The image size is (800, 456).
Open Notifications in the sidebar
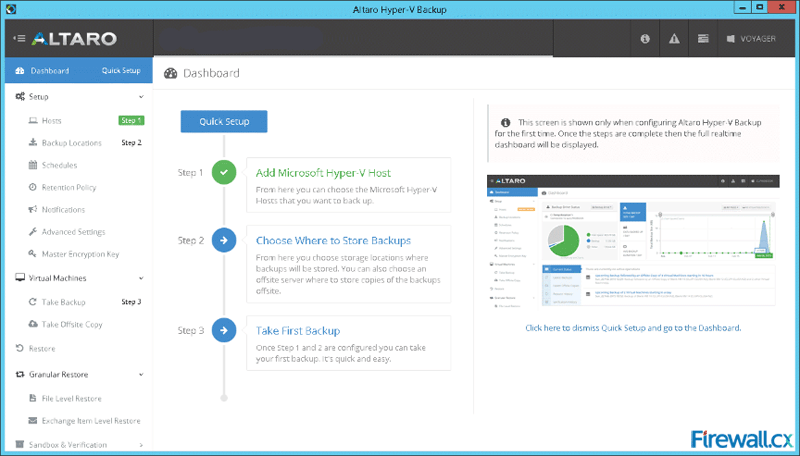click(63, 210)
